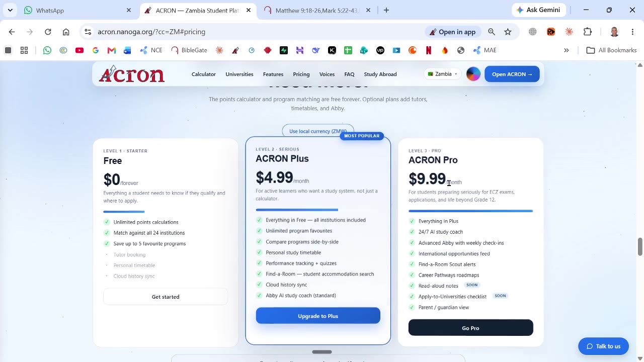The height and width of the screenshot is (362, 644).
Task: Open the Google bookmark
Action: pyautogui.click(x=96, y=50)
